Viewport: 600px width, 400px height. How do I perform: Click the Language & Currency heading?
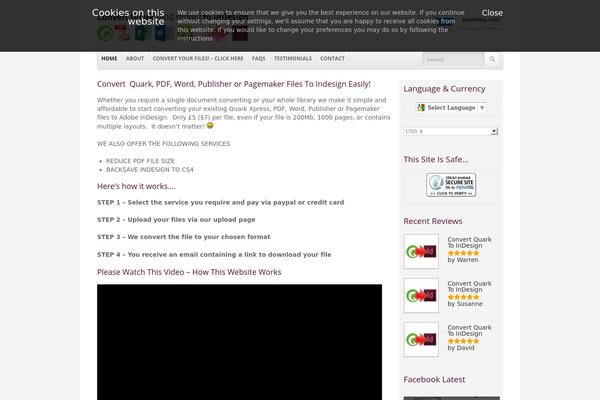(x=444, y=88)
